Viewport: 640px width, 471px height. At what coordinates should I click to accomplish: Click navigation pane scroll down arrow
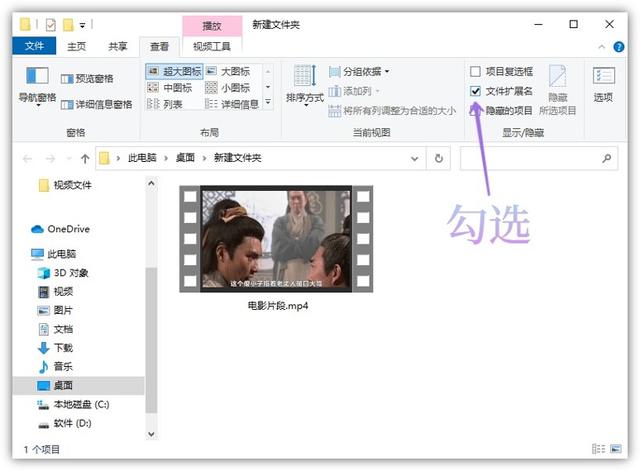point(151,434)
